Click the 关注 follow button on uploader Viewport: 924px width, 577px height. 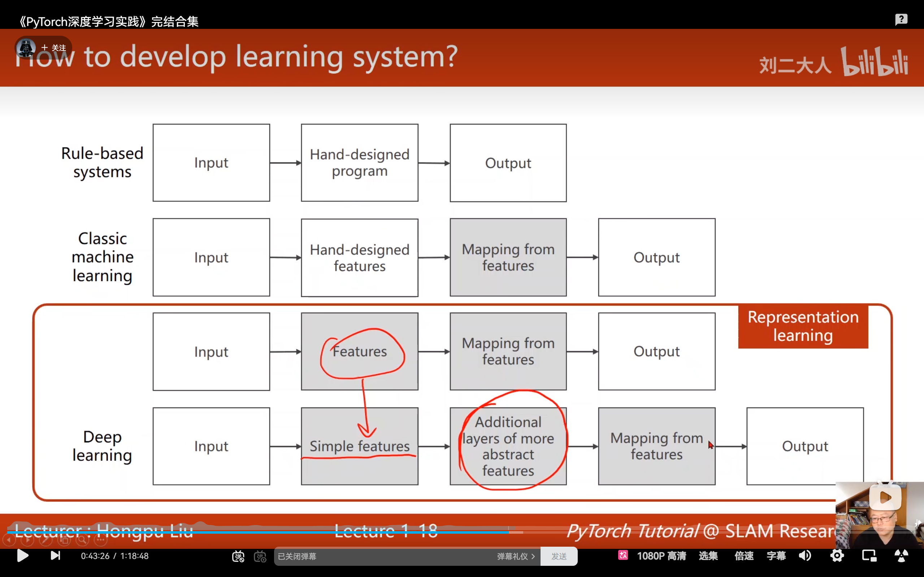[x=54, y=48]
